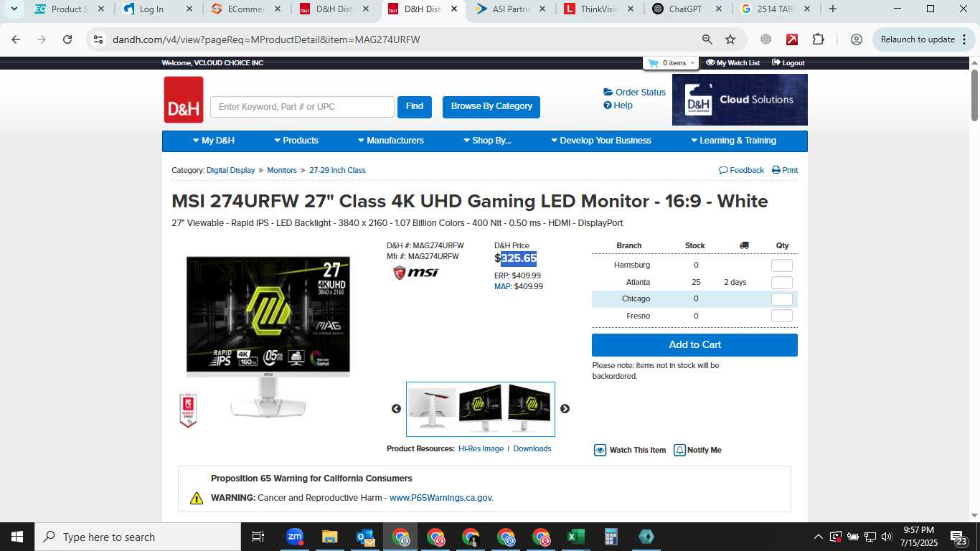Open the Hi-Res Image link
Image resolution: width=980 pixels, height=551 pixels.
pos(481,449)
